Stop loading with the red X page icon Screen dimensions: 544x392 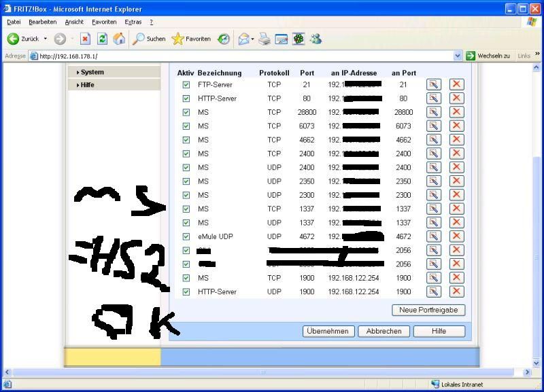click(85, 39)
